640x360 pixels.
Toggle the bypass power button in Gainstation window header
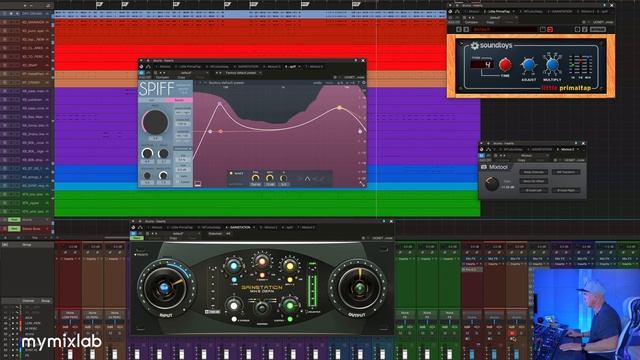pos(133,233)
